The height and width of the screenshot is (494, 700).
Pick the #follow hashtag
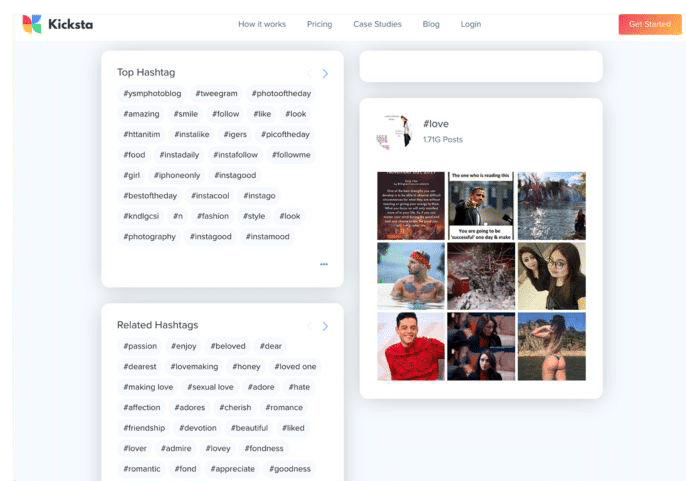click(225, 114)
